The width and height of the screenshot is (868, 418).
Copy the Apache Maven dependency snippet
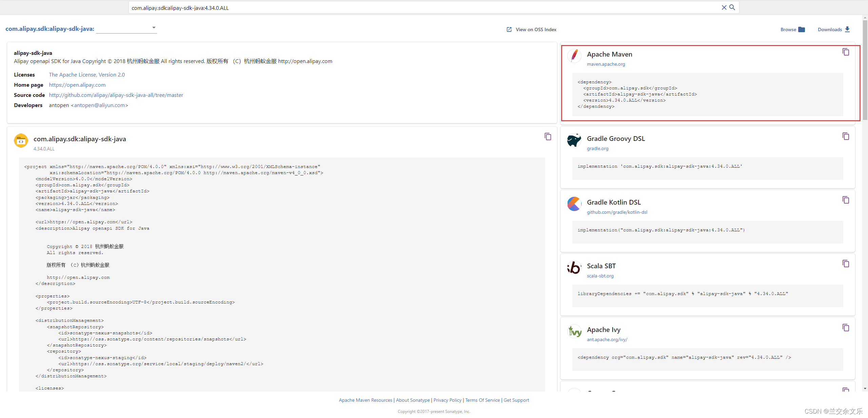click(846, 52)
